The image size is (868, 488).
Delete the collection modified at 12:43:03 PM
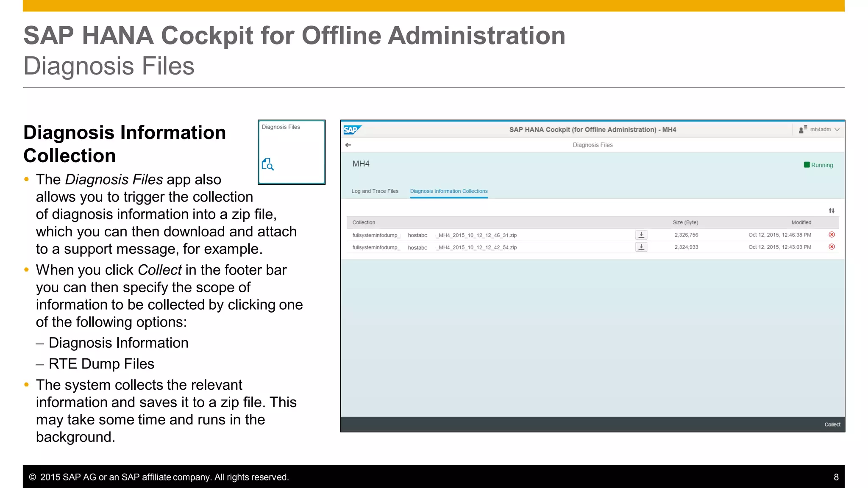click(832, 247)
